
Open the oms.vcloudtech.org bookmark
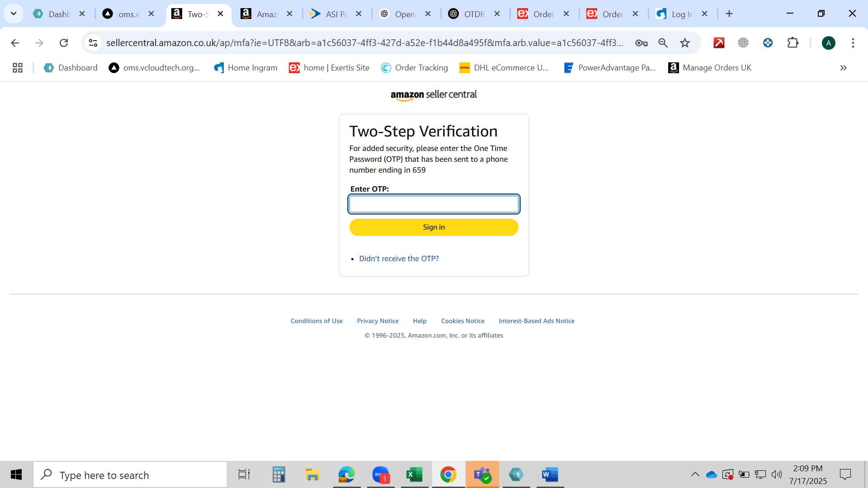[154, 68]
